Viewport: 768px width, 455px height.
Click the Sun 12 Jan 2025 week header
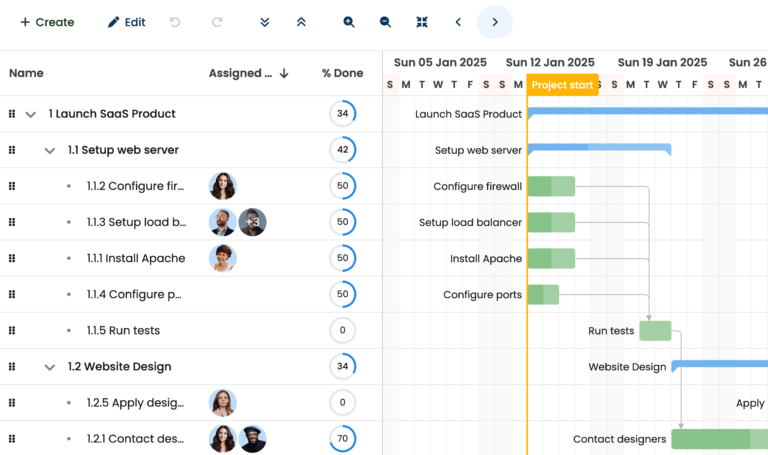point(550,62)
